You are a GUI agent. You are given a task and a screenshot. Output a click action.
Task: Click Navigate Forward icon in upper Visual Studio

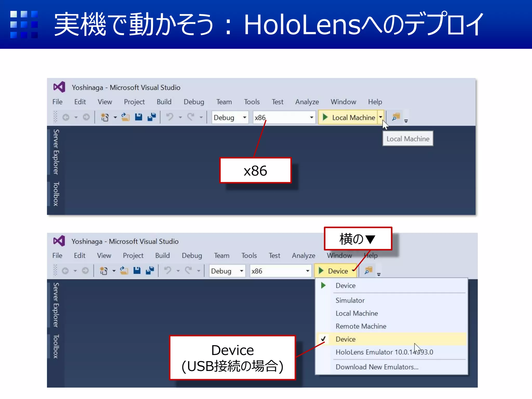click(86, 117)
